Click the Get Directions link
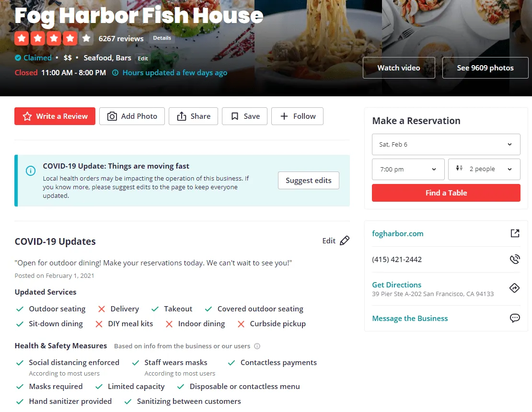Image resolution: width=532 pixels, height=412 pixels. coord(397,285)
